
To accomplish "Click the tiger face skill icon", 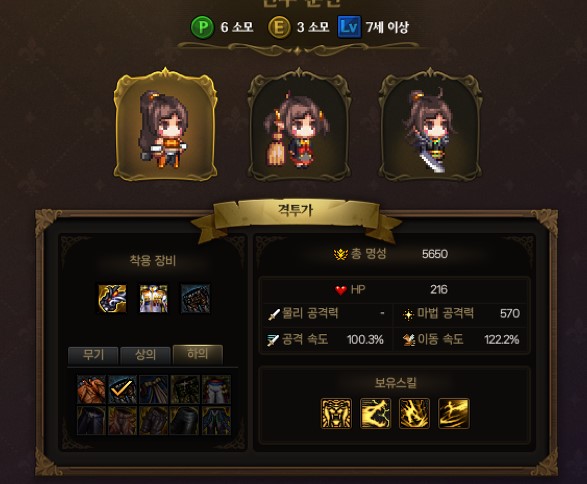I will (x=336, y=413).
